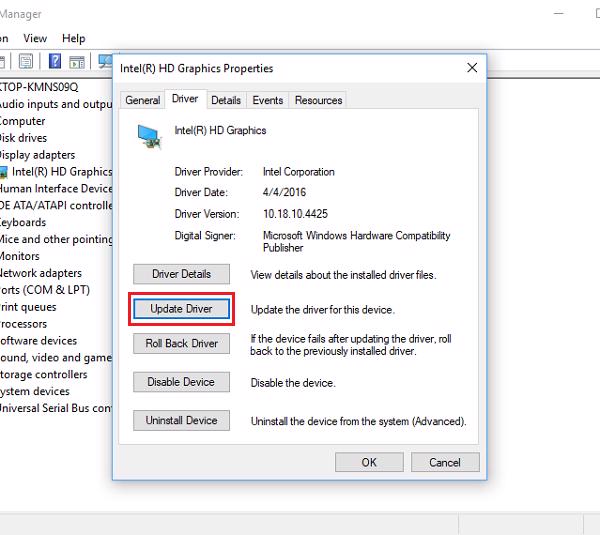
Task: Select the Driver tab
Action: [x=185, y=99]
